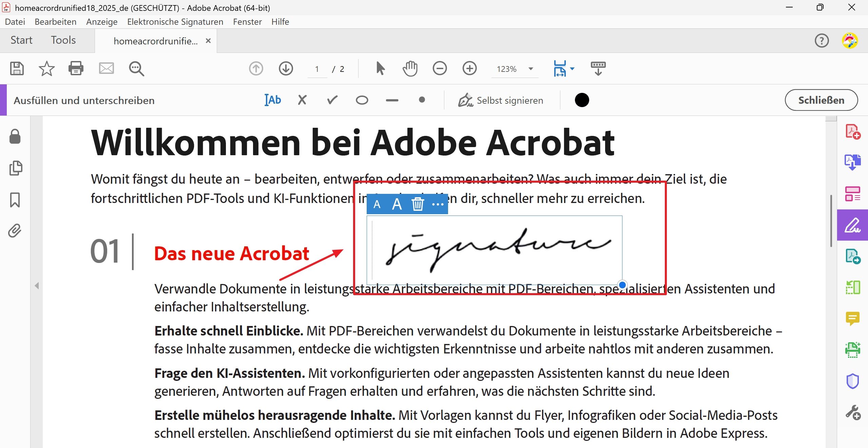Select the dot tool
This screenshot has width=868, height=448.
[422, 100]
